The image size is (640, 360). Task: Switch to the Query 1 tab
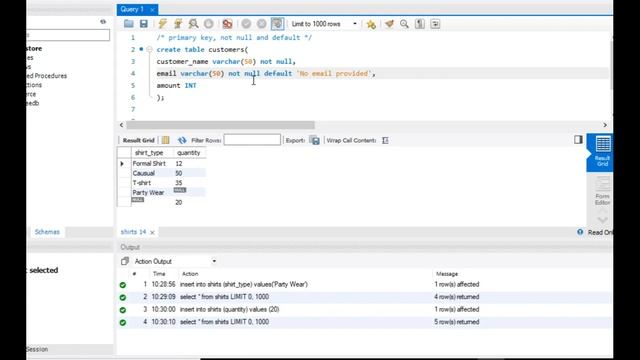click(132, 9)
